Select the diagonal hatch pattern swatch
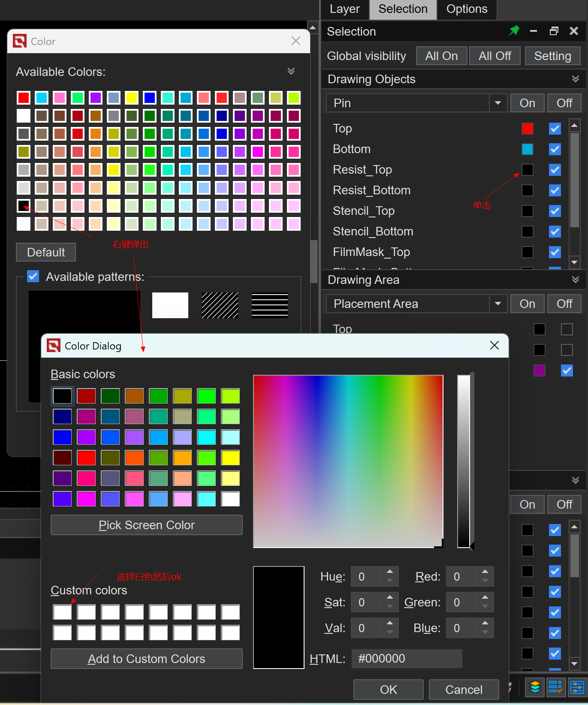 tap(220, 305)
